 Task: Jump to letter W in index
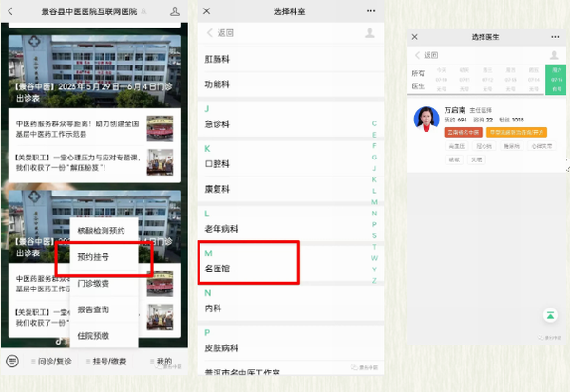tap(374, 258)
